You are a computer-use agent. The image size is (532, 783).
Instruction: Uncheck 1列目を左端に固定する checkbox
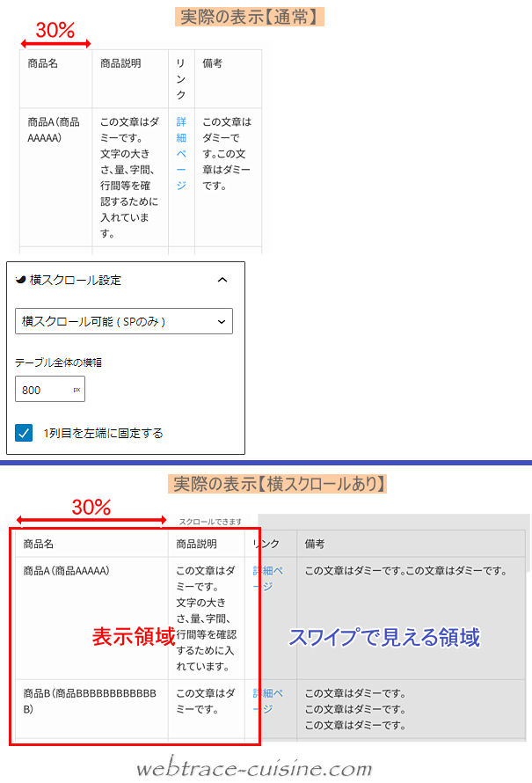tap(24, 433)
